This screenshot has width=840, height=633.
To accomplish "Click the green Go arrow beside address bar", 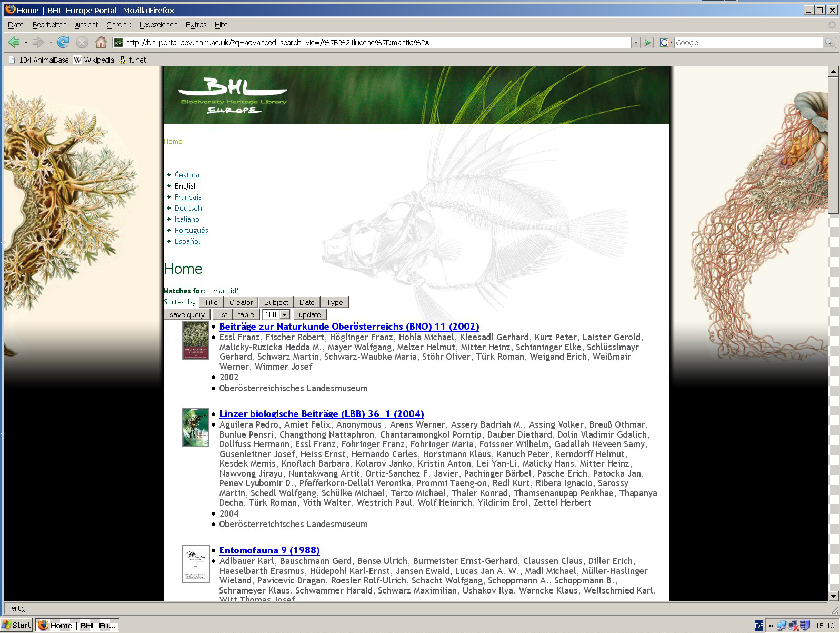I will (x=648, y=43).
